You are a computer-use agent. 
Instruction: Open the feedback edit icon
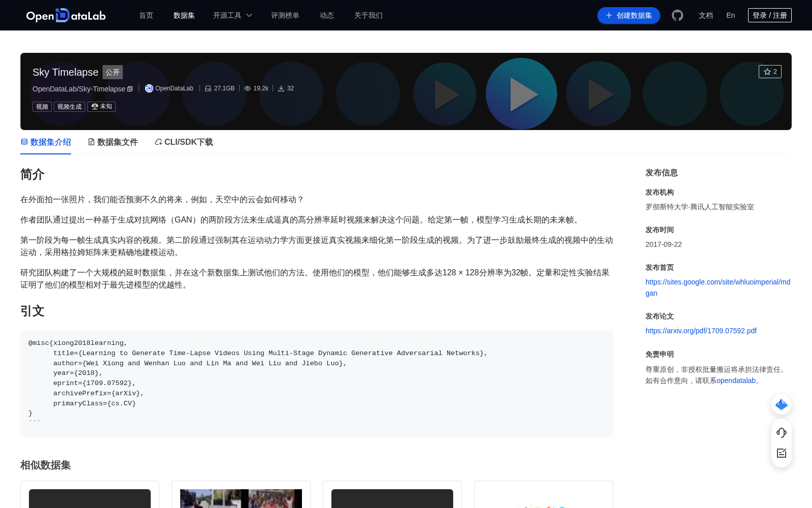(x=782, y=453)
